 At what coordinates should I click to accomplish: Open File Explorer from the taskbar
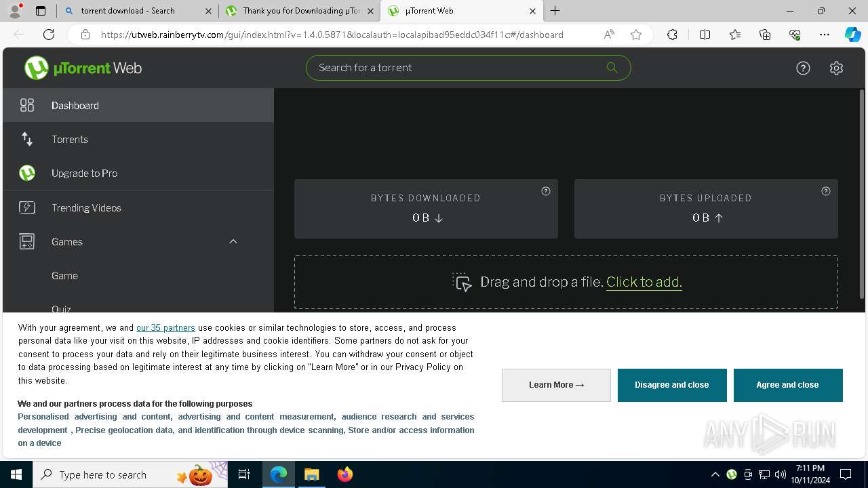pyautogui.click(x=311, y=474)
